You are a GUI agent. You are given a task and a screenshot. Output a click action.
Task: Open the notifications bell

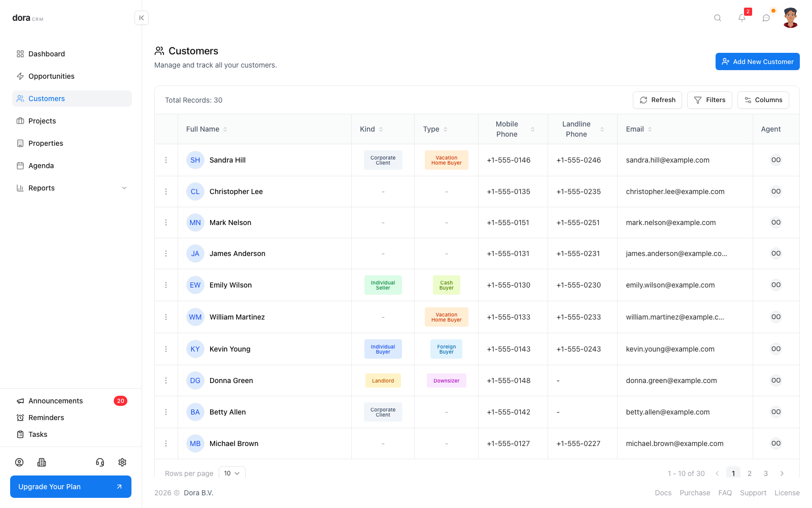(742, 18)
